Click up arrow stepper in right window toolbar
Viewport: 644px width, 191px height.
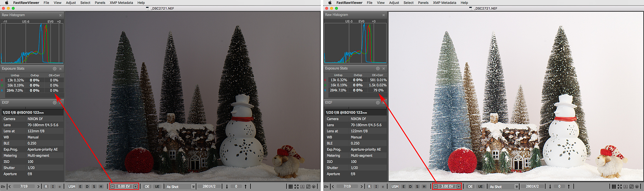[569, 186]
